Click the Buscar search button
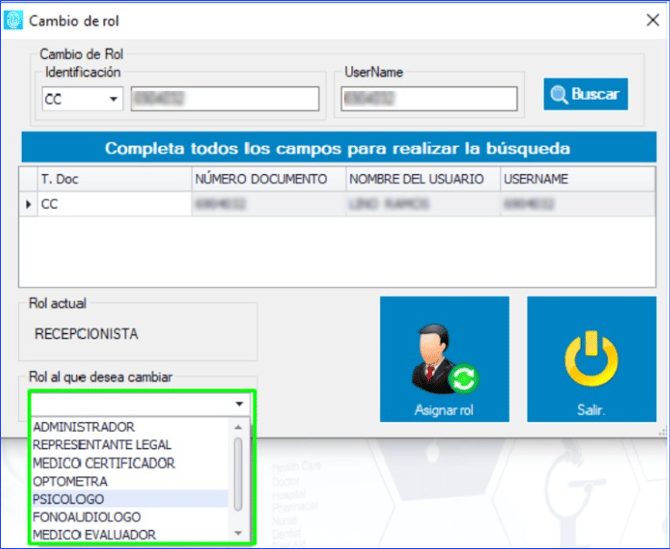 coord(586,95)
